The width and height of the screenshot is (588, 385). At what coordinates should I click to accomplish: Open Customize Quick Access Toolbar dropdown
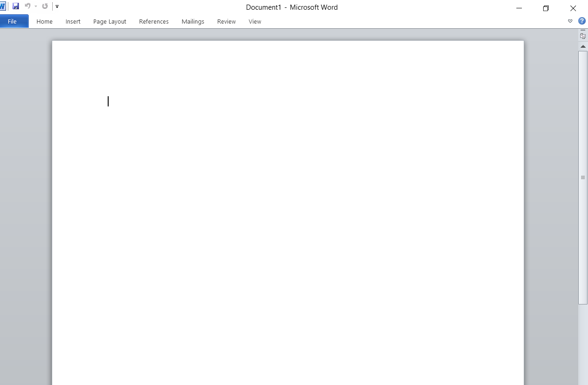coord(57,6)
